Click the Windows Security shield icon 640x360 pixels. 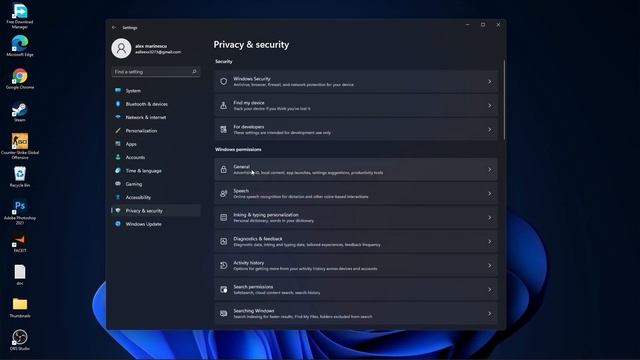223,81
